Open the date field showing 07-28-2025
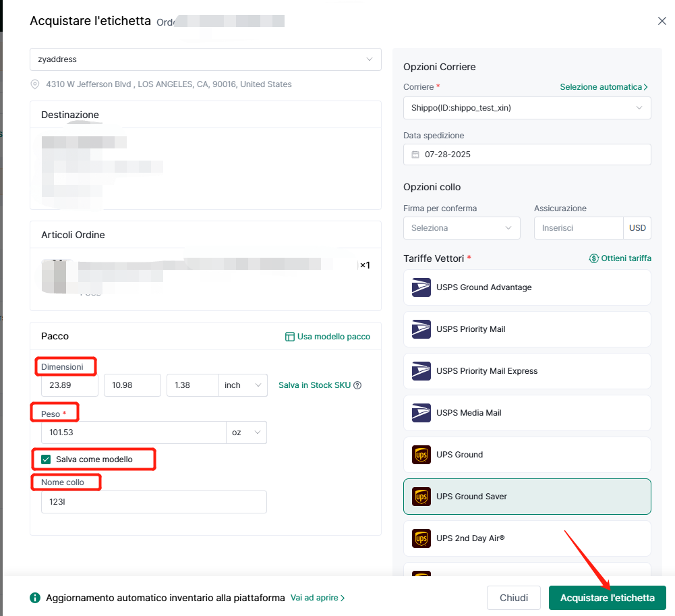Screen dimensions: 675x616 (x=527, y=155)
